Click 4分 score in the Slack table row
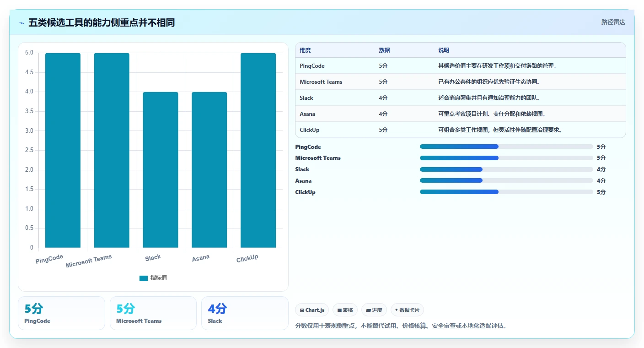Image resolution: width=644 pixels, height=348 pixels. click(x=383, y=98)
